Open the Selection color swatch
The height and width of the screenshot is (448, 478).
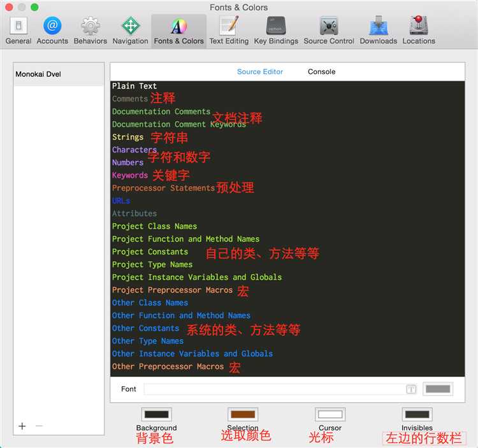click(243, 414)
